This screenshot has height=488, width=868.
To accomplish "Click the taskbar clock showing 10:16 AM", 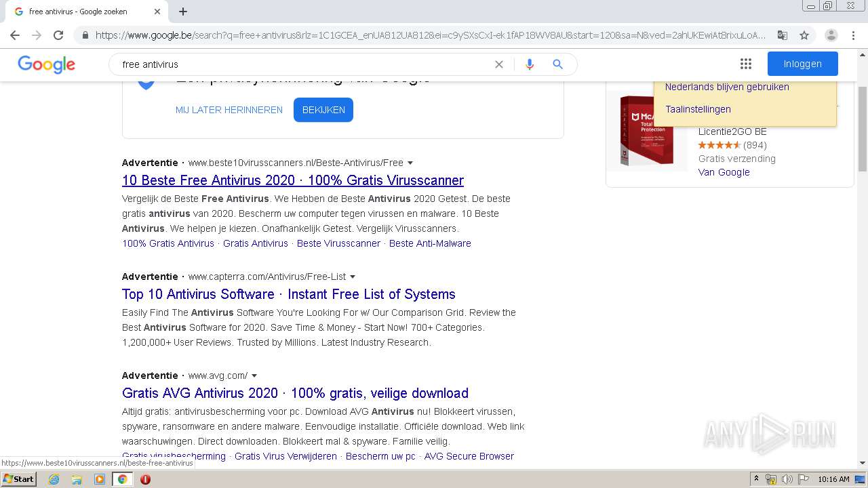I will coord(833,479).
